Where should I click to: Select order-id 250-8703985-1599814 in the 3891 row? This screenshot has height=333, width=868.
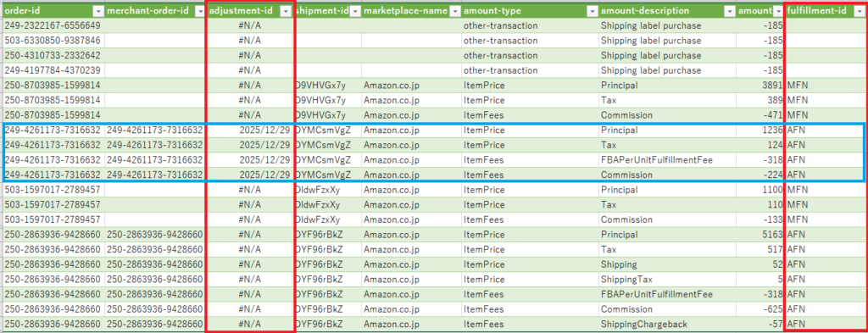53,86
